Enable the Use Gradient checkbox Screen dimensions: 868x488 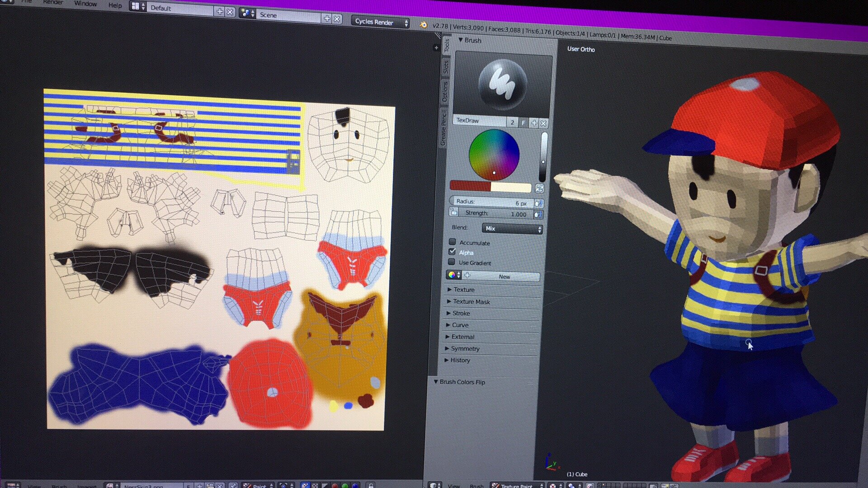pyautogui.click(x=451, y=262)
